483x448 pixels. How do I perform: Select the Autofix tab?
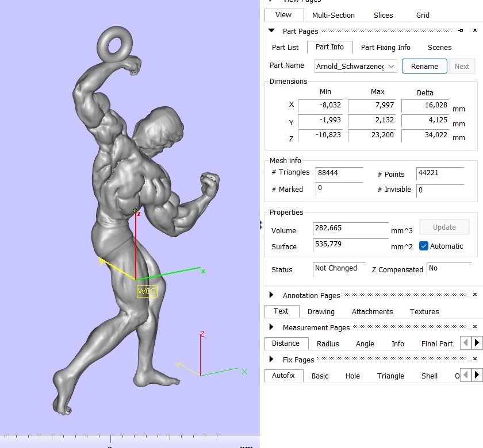[x=283, y=376]
